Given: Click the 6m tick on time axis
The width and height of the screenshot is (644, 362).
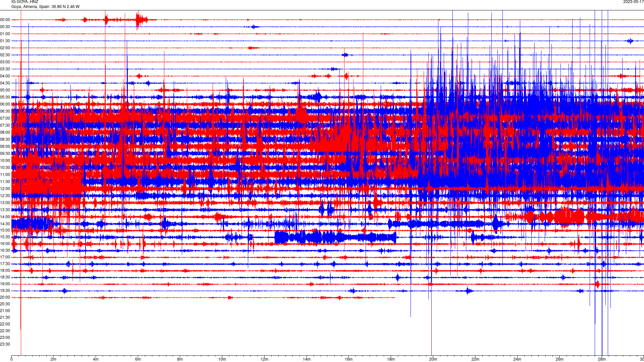Looking at the screenshot, I should [138, 359].
